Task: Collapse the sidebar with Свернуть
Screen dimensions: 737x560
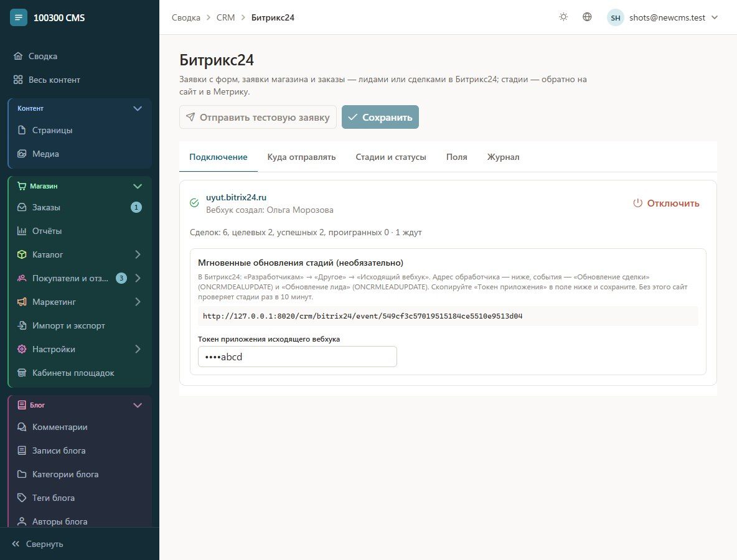Action: pyautogui.click(x=37, y=544)
